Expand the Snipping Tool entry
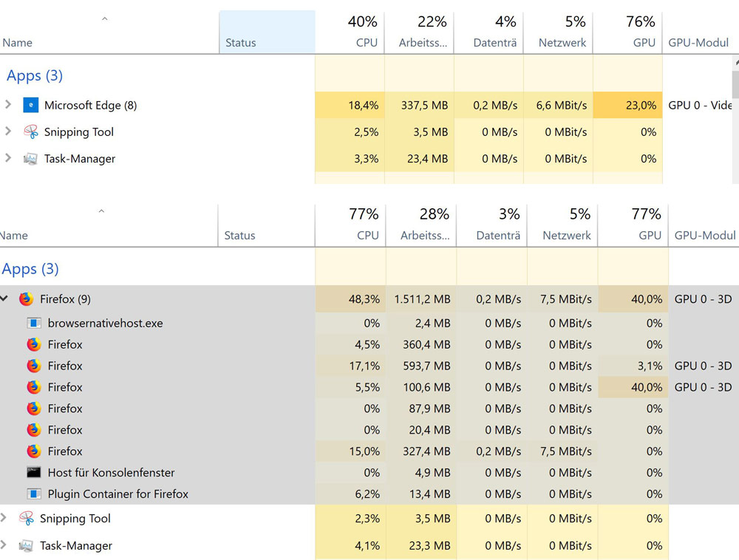The height and width of the screenshot is (560, 739). [7, 132]
